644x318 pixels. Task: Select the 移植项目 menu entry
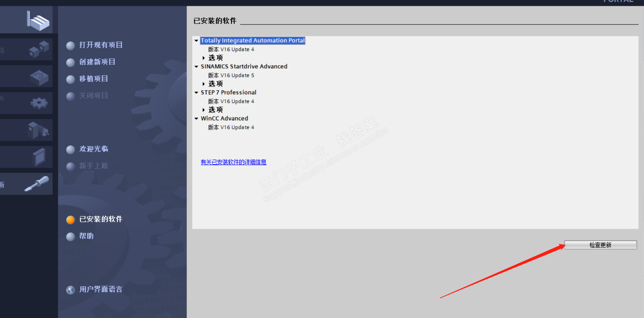[x=93, y=79]
